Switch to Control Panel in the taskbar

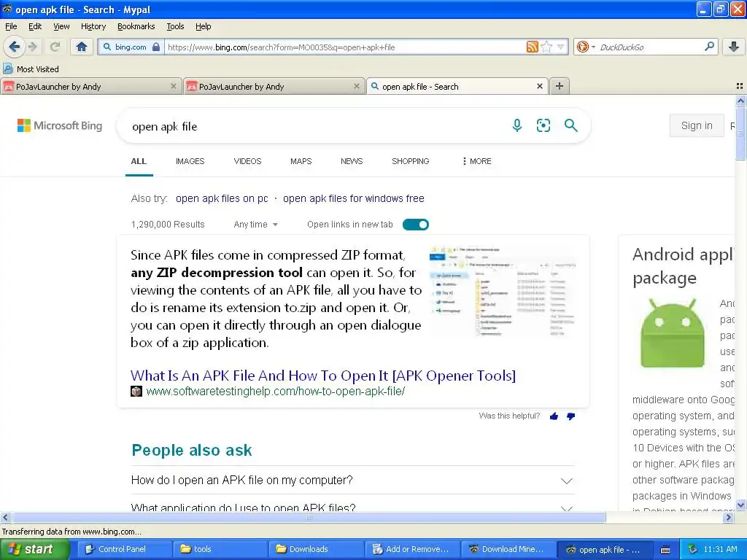pos(124,549)
